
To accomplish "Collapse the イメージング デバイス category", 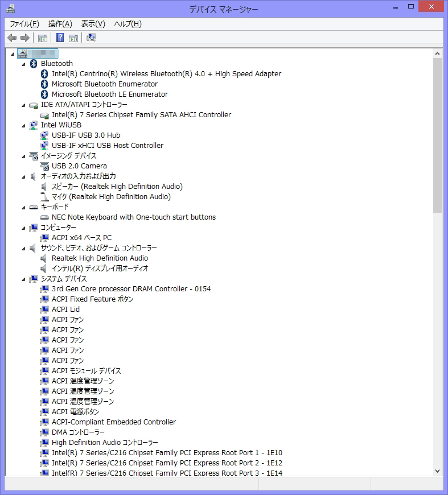I will tap(23, 156).
